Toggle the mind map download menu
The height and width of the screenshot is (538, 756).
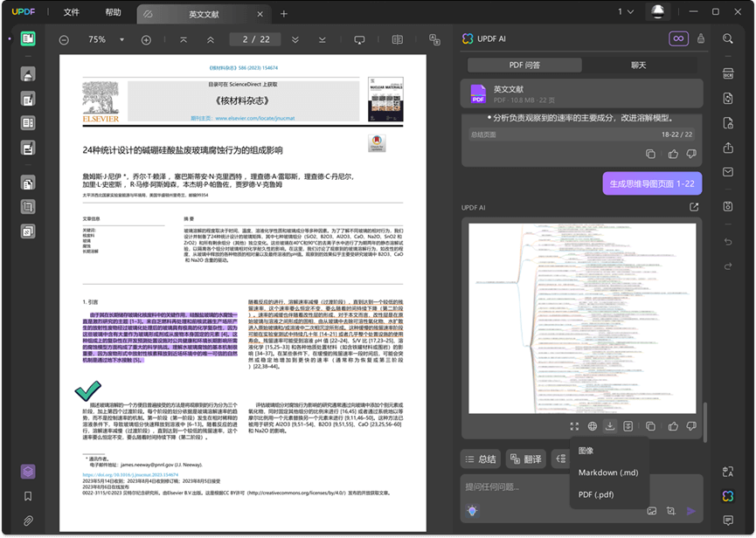click(x=610, y=426)
